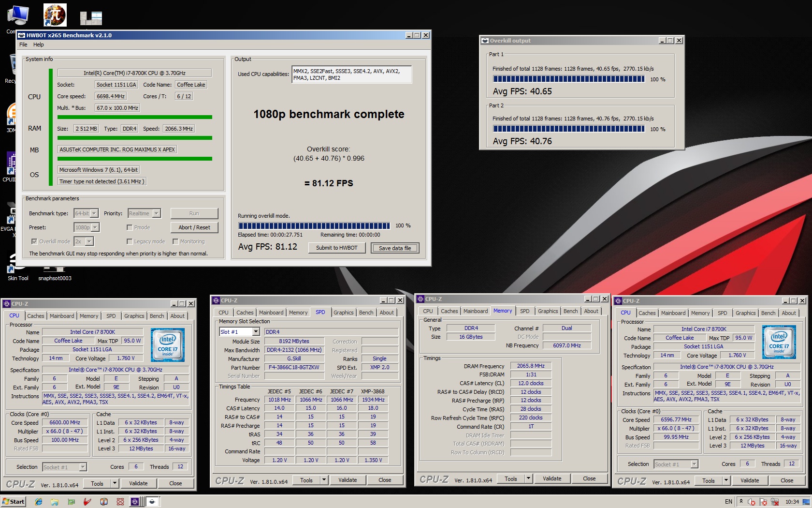Image resolution: width=812 pixels, height=508 pixels.
Task: Show hidden tray icons with the arrow
Action: (x=741, y=501)
